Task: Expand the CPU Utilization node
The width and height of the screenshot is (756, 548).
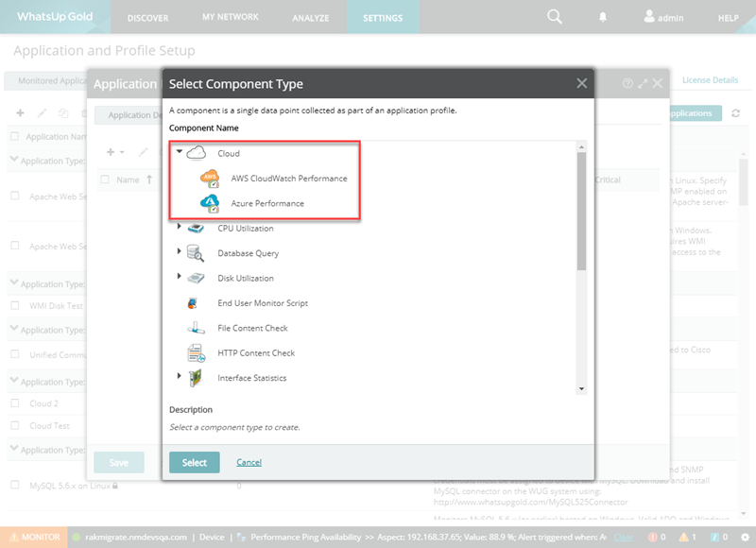Action: 179,228
